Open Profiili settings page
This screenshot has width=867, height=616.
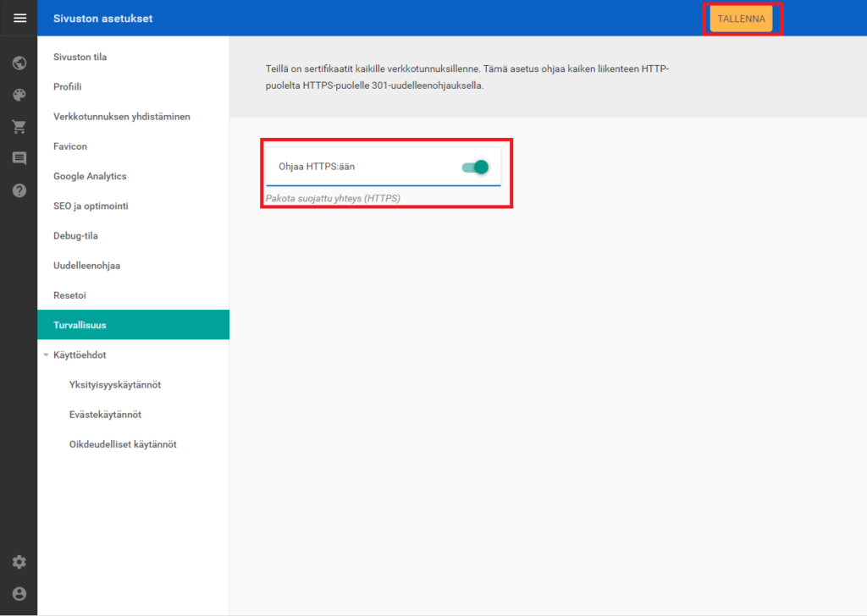coord(68,86)
